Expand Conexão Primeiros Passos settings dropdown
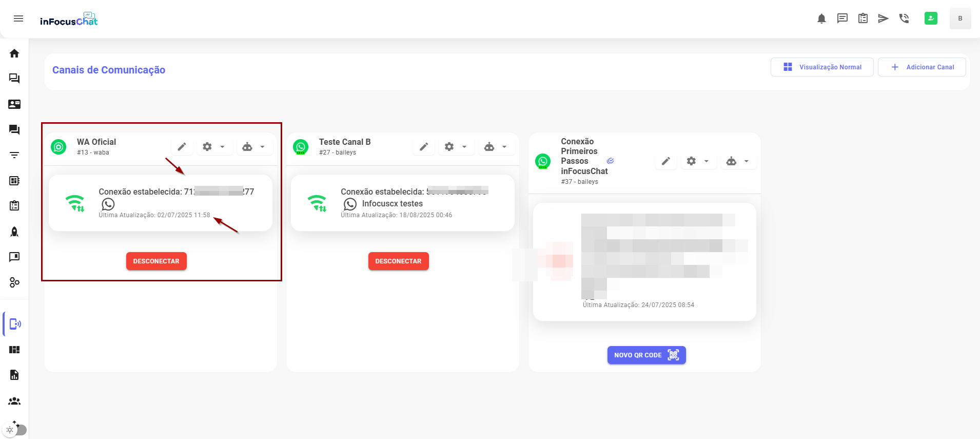Image resolution: width=980 pixels, height=439 pixels. tap(698, 161)
